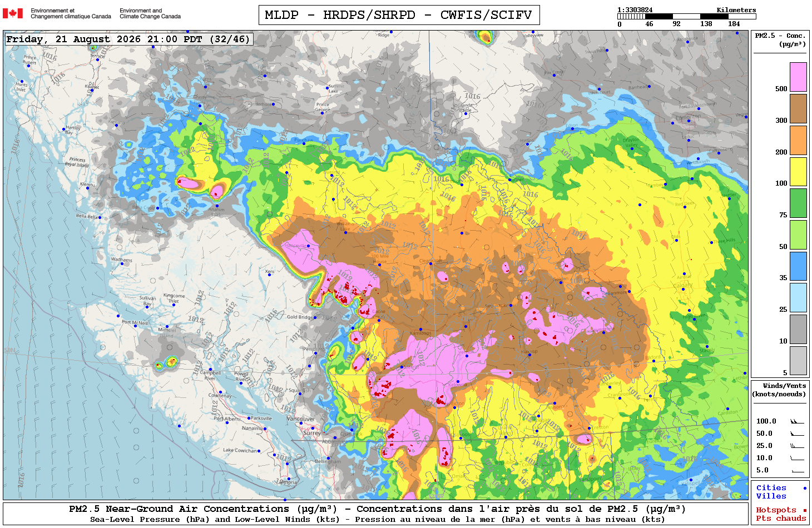812x528 pixels.
Task: Click the 'Prince George' map label
Action: pyautogui.click(x=323, y=107)
